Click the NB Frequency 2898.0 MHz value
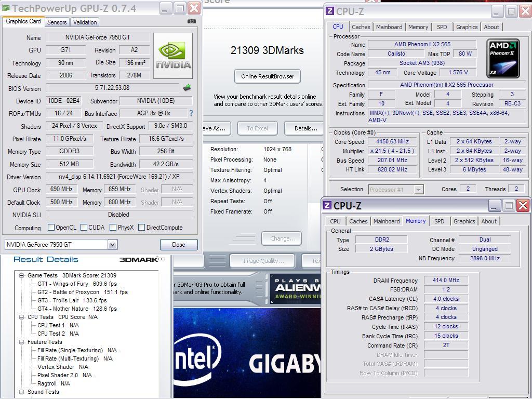The height and width of the screenshot is (399, 532). point(485,258)
